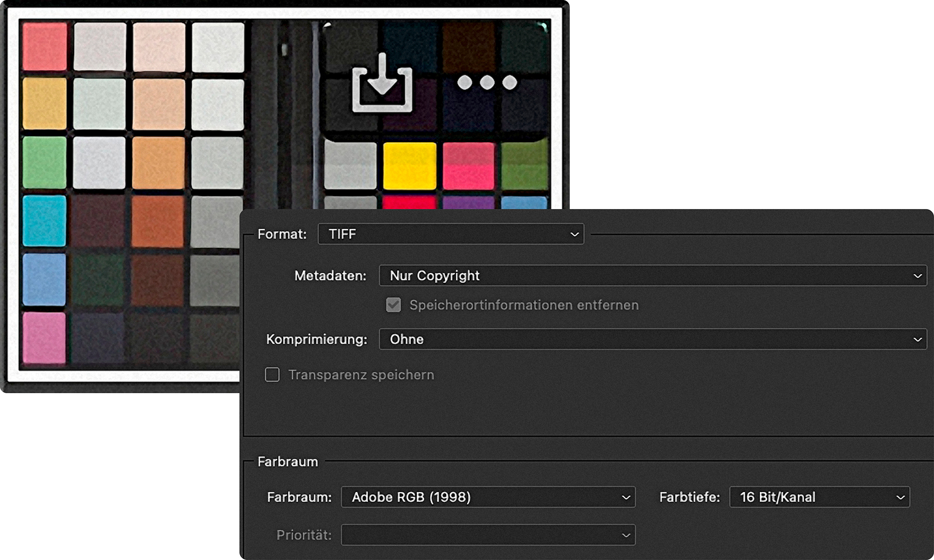Enable Transparenz speichern checkbox

(272, 375)
